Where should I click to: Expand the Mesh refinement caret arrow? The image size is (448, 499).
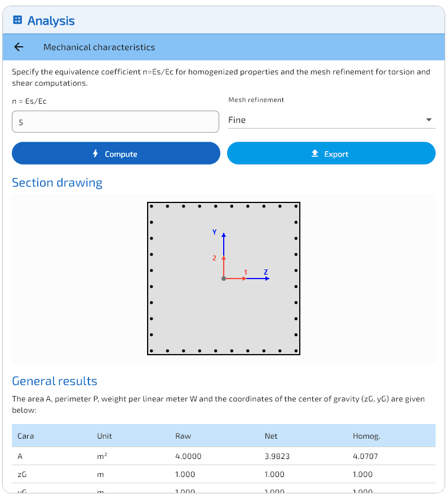[x=429, y=120]
